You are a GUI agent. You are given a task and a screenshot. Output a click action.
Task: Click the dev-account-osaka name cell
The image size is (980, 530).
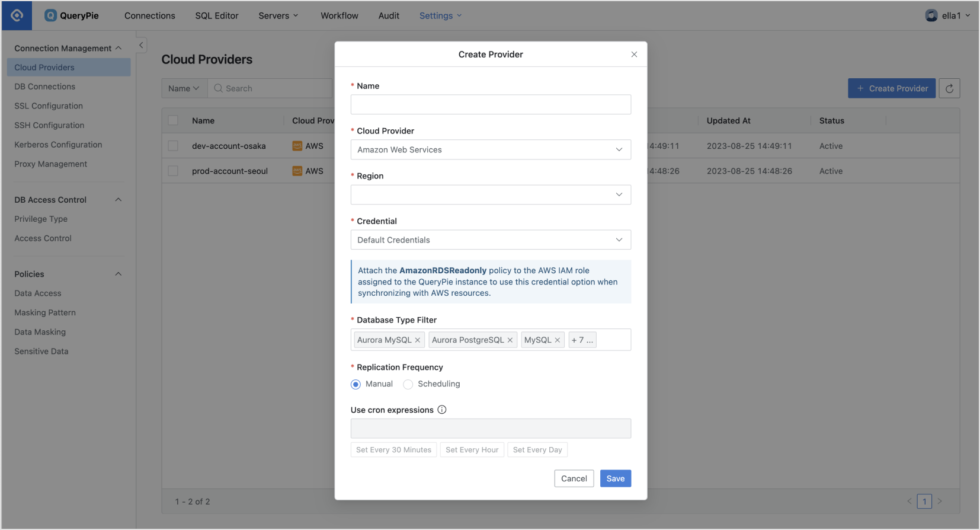point(229,146)
